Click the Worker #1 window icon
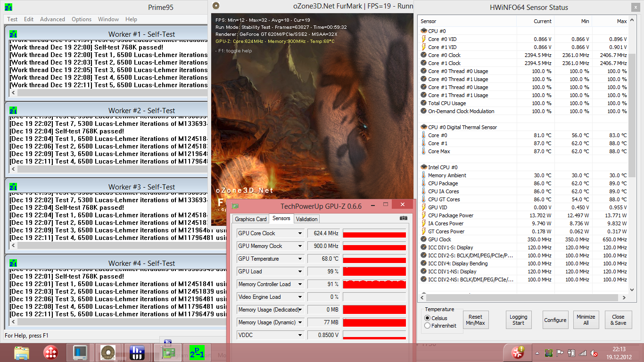644x362 pixels. coord(13,34)
